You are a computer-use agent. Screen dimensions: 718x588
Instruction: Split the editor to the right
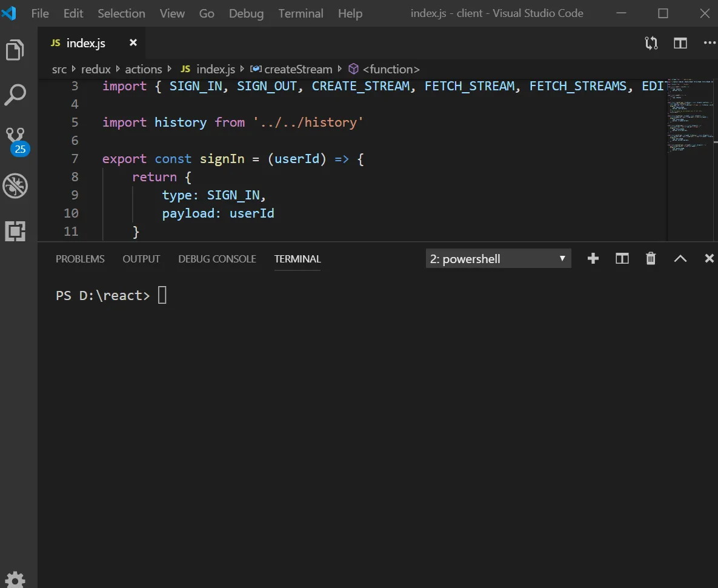(x=680, y=43)
